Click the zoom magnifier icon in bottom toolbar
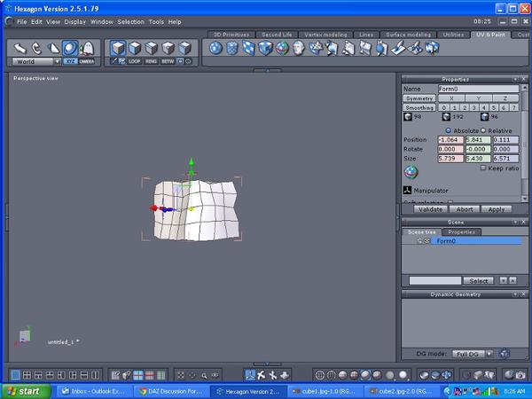 pos(204,375)
